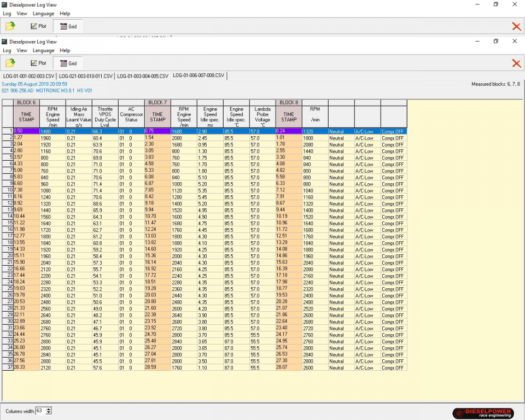Open the Language menu in the front window

point(43,50)
